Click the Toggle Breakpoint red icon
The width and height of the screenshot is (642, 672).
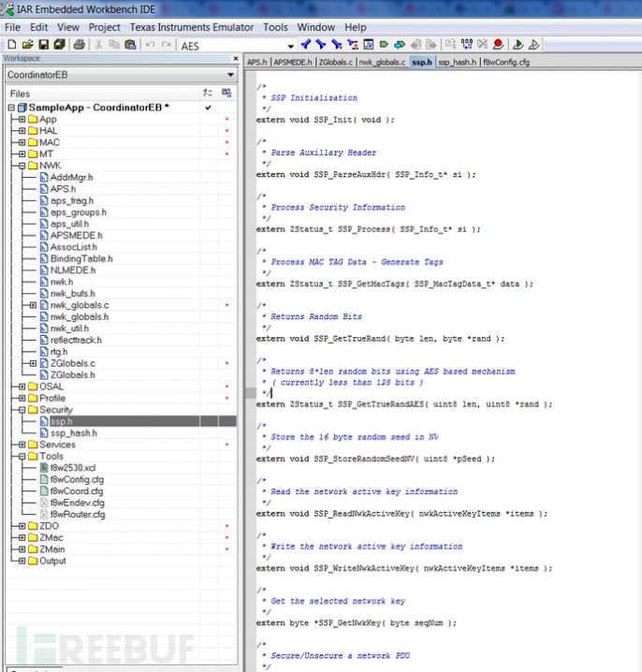coord(499,44)
